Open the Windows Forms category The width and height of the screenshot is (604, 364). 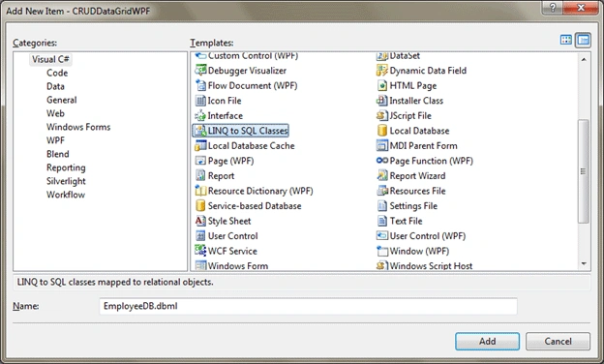(x=78, y=127)
